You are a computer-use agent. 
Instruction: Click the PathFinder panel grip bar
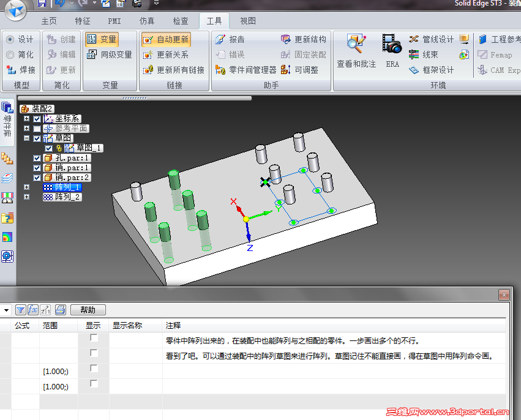point(135,99)
